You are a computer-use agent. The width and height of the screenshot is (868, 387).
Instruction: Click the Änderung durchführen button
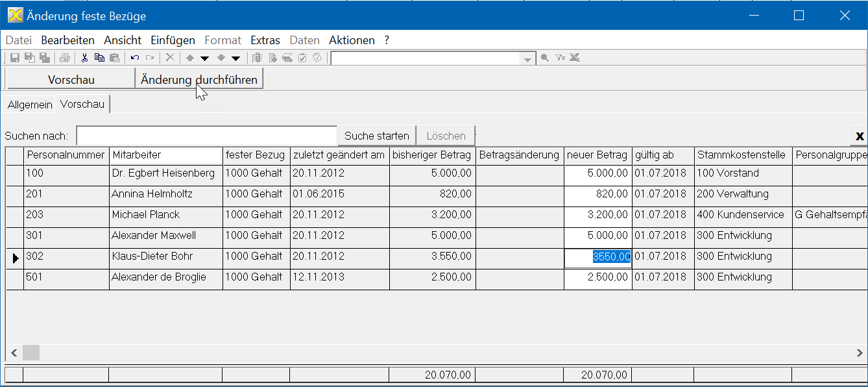[x=199, y=80]
